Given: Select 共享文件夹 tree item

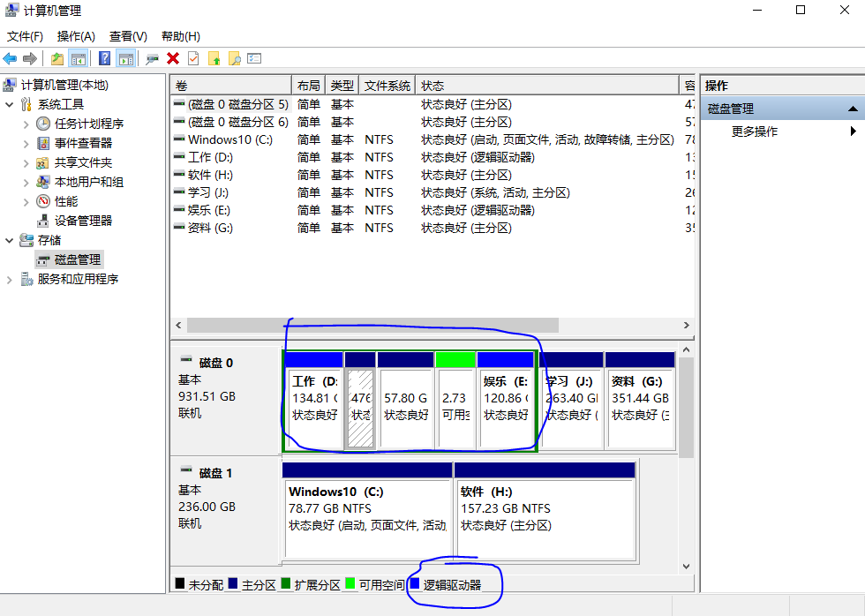Looking at the screenshot, I should tap(83, 162).
